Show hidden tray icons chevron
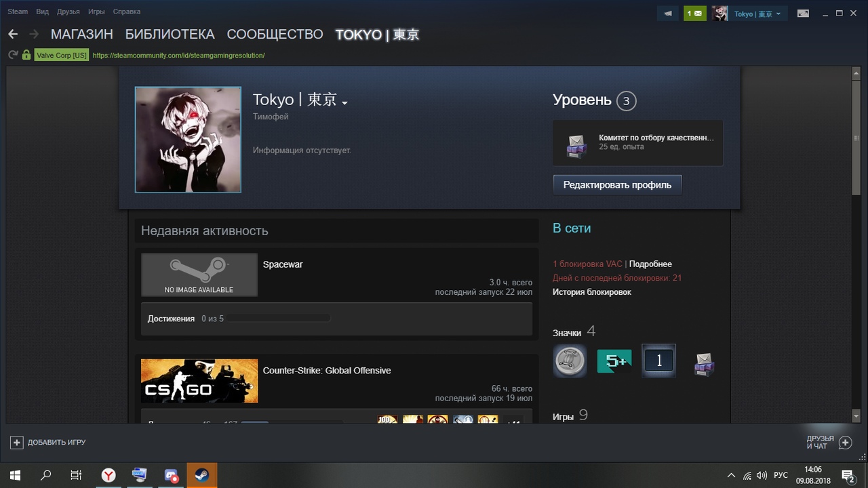 coord(731,475)
